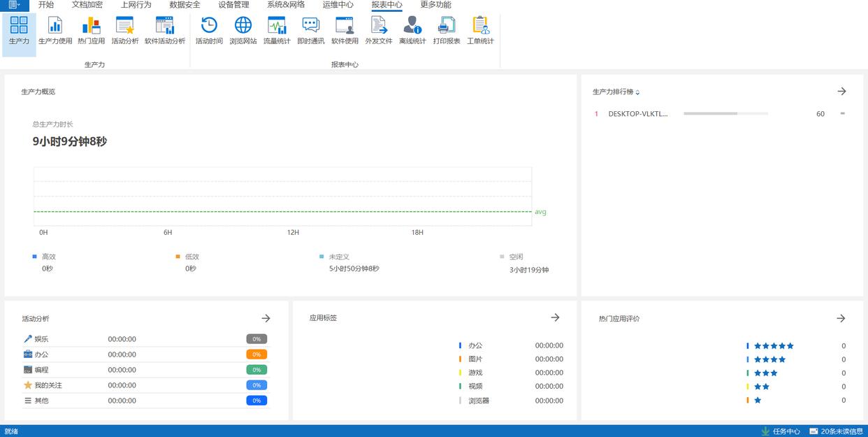
Task: Open 任务中心 in status bar
Action: click(781, 431)
